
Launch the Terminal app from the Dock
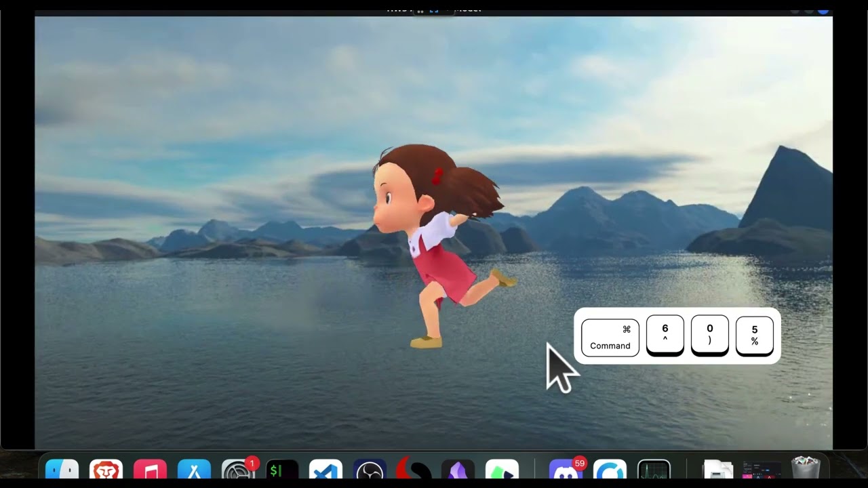coord(282,470)
